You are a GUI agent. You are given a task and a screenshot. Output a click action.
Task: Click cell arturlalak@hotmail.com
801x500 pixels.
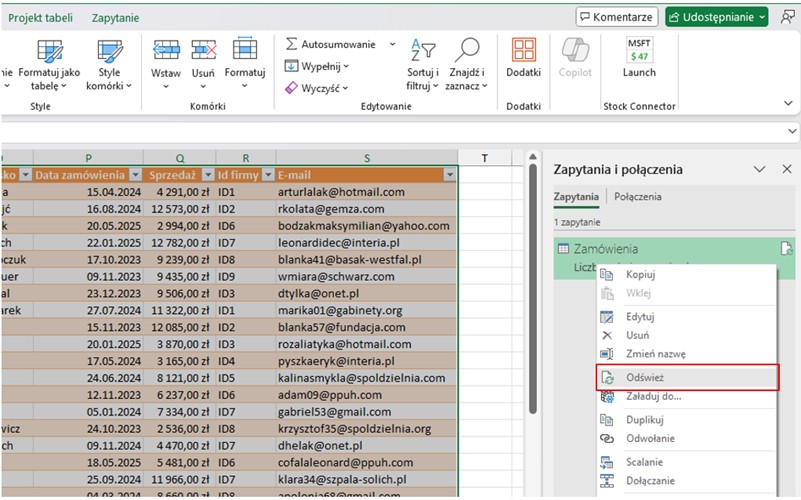(367, 192)
